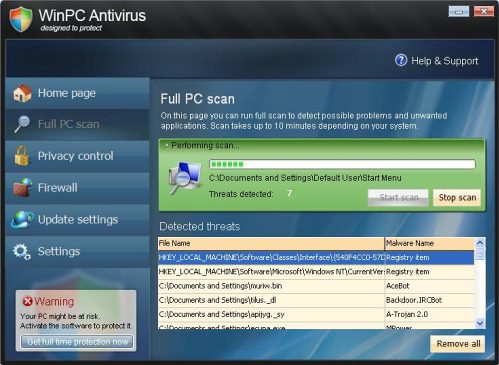Click the Backdoor.IRCBot malware name cell
Screen dimensions: 499x365
[x=430, y=300]
